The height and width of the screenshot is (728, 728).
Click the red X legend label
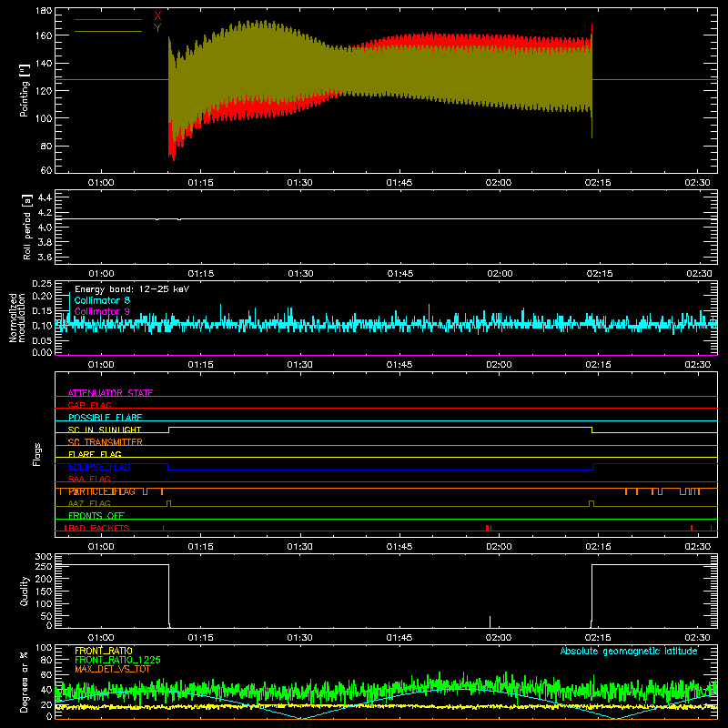click(x=157, y=16)
